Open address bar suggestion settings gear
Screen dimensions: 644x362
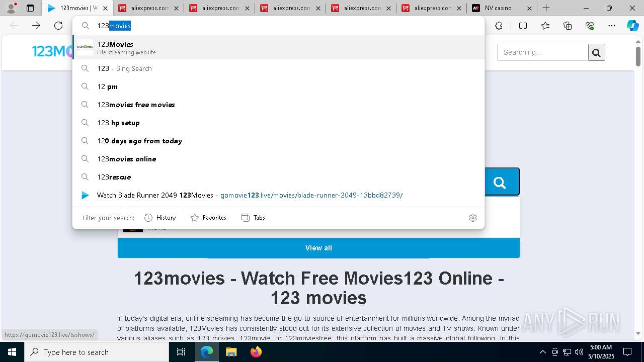point(473,218)
